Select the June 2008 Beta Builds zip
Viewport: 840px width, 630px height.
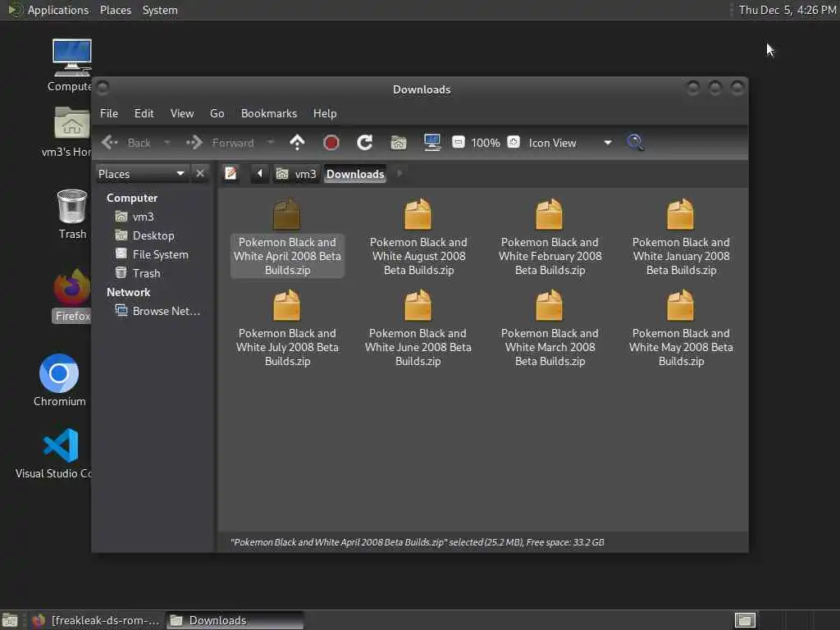pos(418,327)
